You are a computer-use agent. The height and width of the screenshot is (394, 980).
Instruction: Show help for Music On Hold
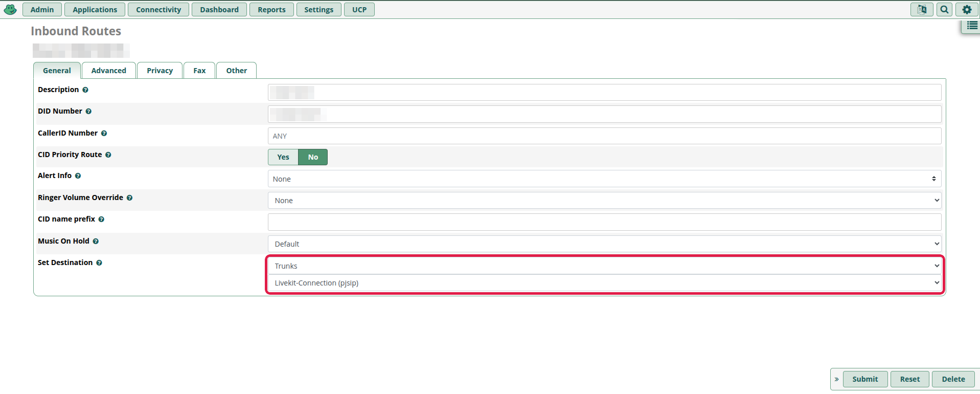click(96, 242)
